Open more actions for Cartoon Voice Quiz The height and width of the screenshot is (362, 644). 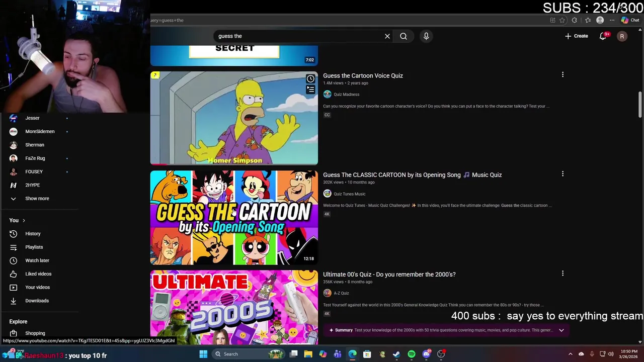pos(562,75)
